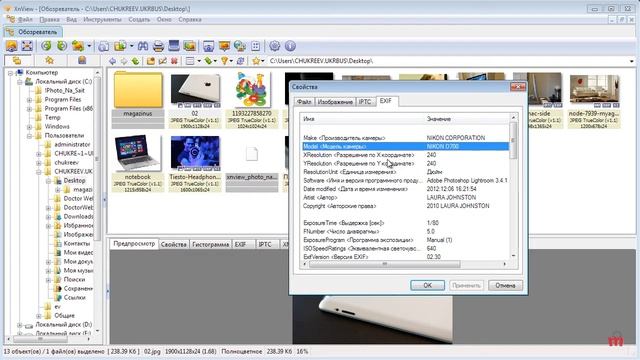Open the Файл menu
640x360 pixels.
(x=25, y=19)
